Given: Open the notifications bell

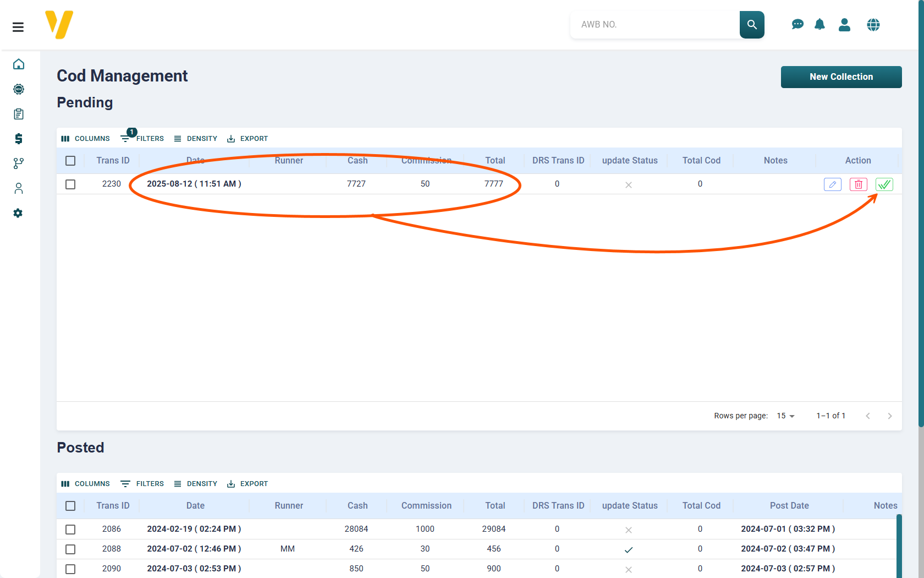Looking at the screenshot, I should click(x=820, y=25).
